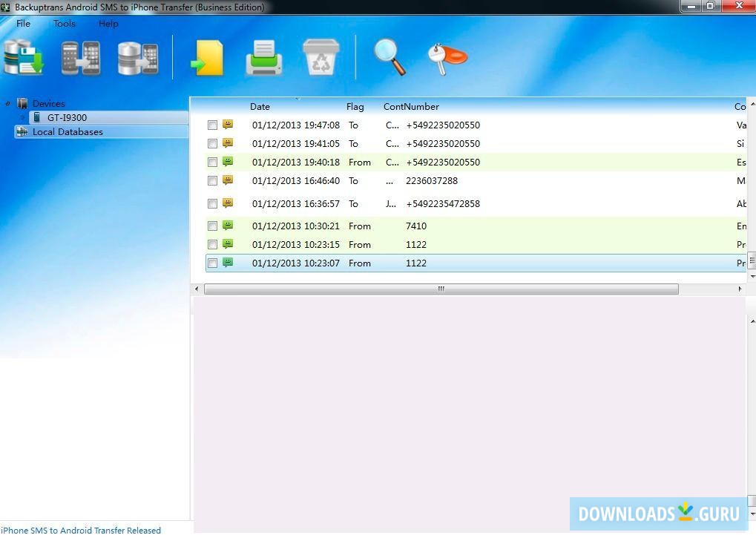The image size is (756, 538).
Task: Click the backup to database toolbar icon
Action: (23, 58)
